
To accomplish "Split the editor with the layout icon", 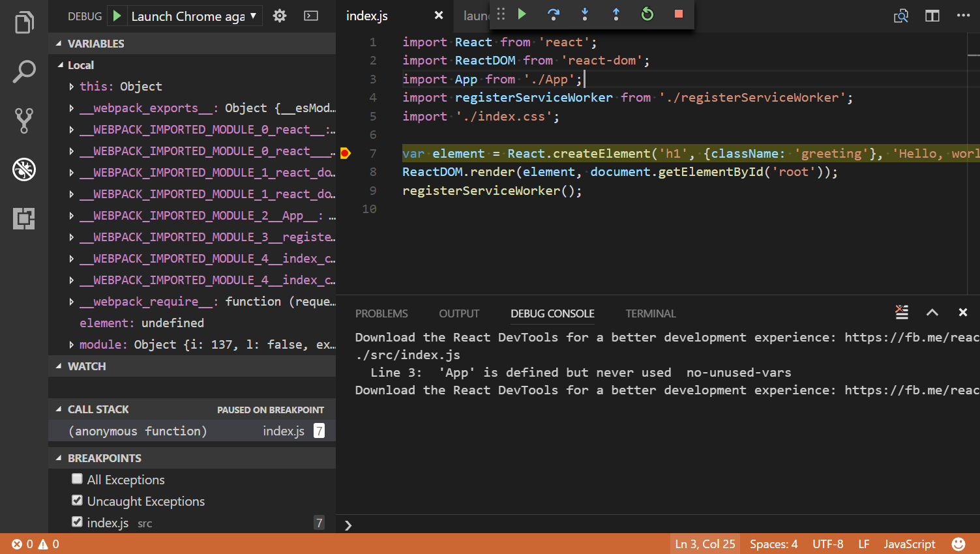I will pyautogui.click(x=932, y=16).
